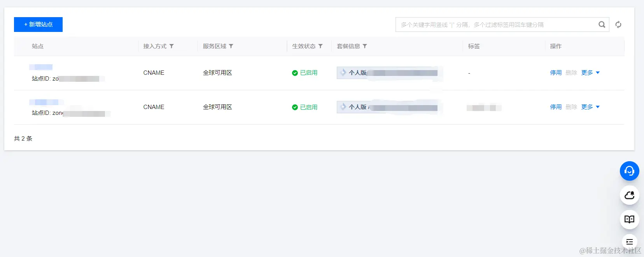Click green enabled status icon in second row

295,107
